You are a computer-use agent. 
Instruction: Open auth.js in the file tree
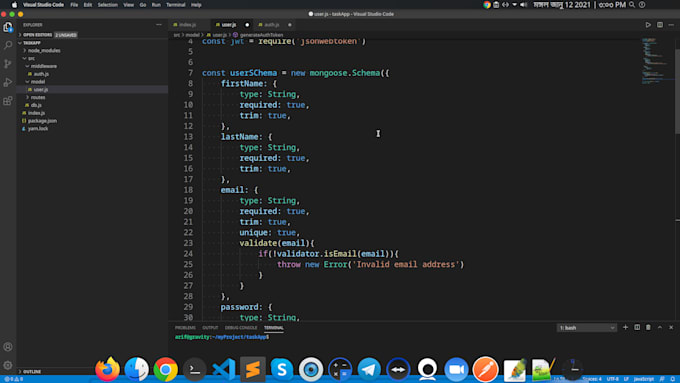point(41,74)
